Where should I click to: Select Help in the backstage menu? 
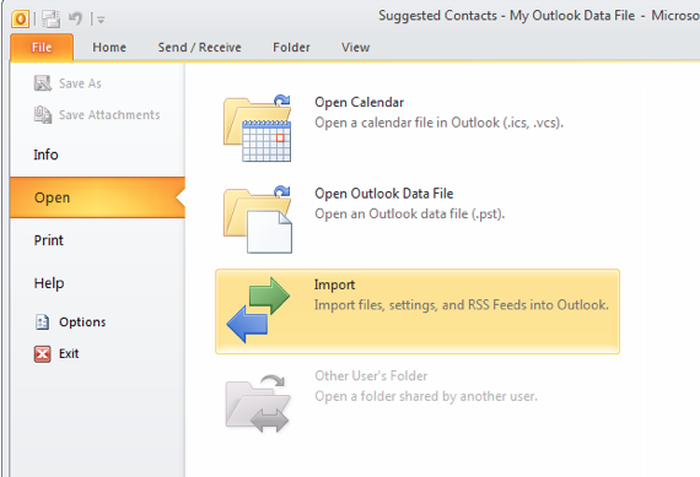click(x=97, y=283)
